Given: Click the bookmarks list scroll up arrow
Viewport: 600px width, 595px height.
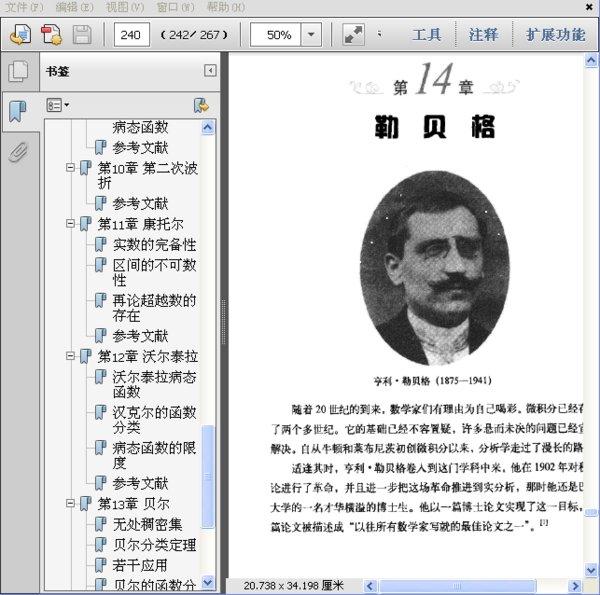Looking at the screenshot, I should (x=208, y=127).
